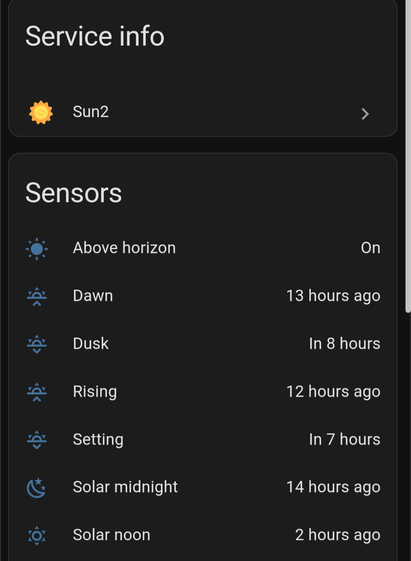Click the Solar midnight moon icon
This screenshot has width=411, height=561.
click(37, 488)
